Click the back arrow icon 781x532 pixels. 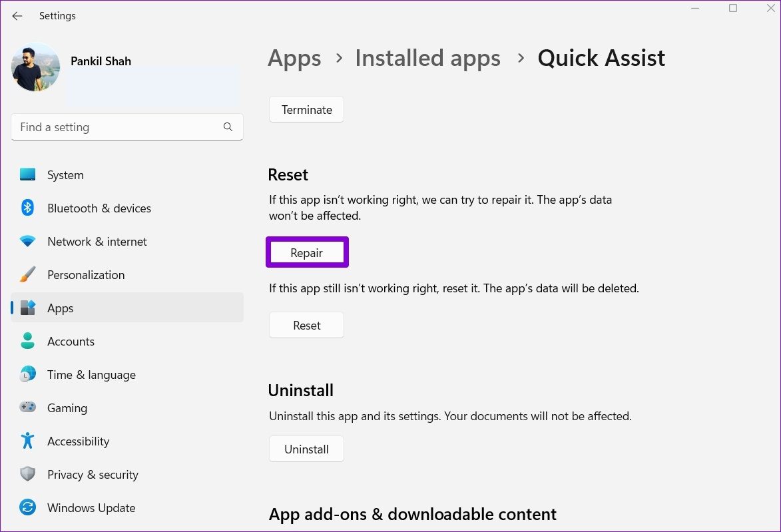coord(17,16)
